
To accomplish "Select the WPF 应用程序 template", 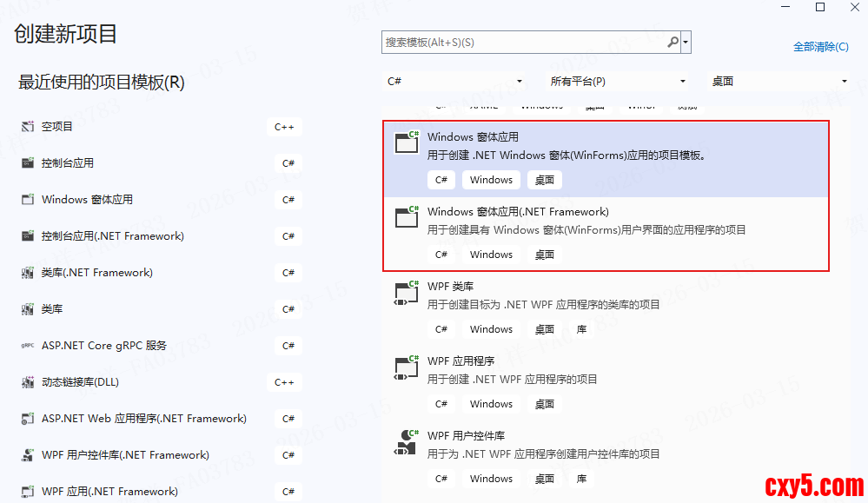I will coord(606,383).
